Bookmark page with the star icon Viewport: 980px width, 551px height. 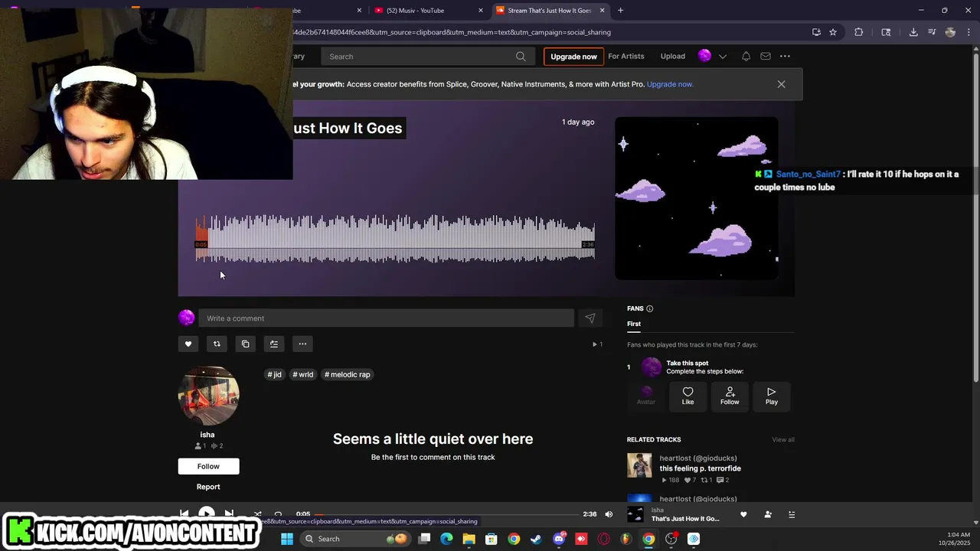coord(833,32)
